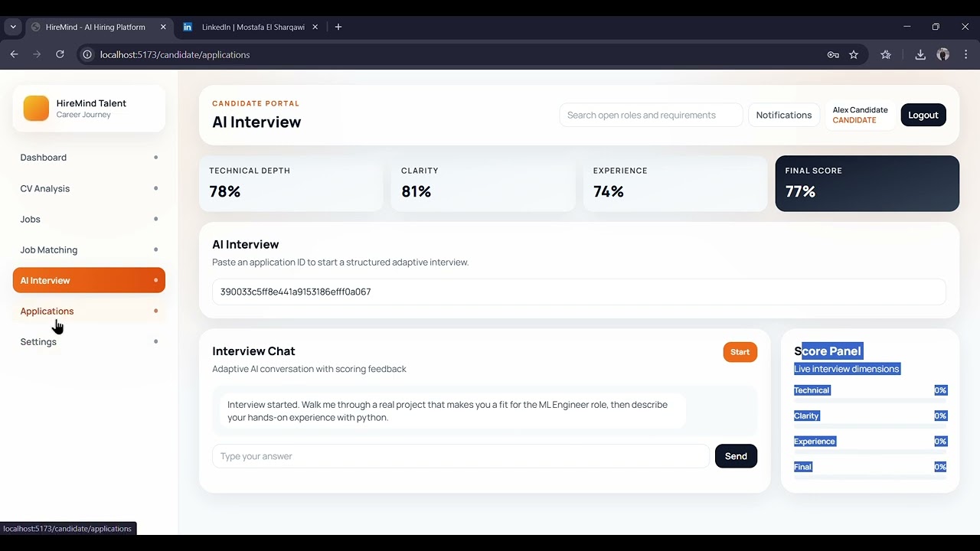The height and width of the screenshot is (551, 980).
Task: Click the Score Panel heading
Action: click(828, 351)
